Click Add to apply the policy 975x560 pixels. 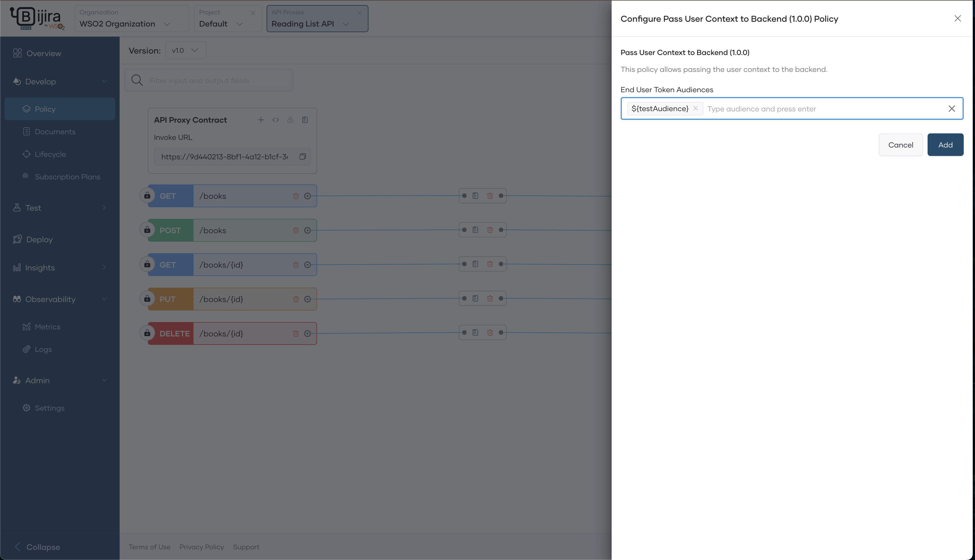[945, 145]
